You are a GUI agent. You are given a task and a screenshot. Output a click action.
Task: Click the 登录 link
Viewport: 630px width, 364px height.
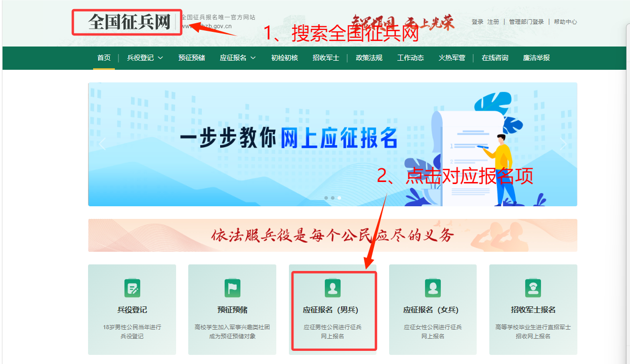[x=477, y=22]
